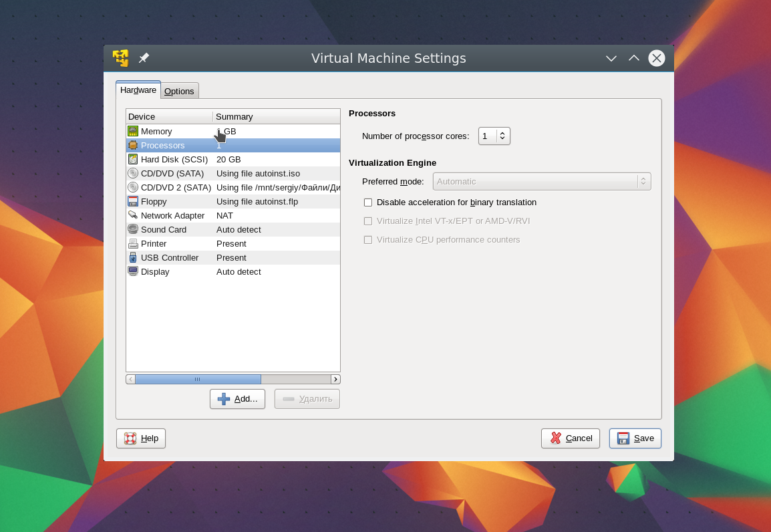Click the Hard Disk (SCSI) icon
Viewport: 771px width, 532px height.
(133, 160)
